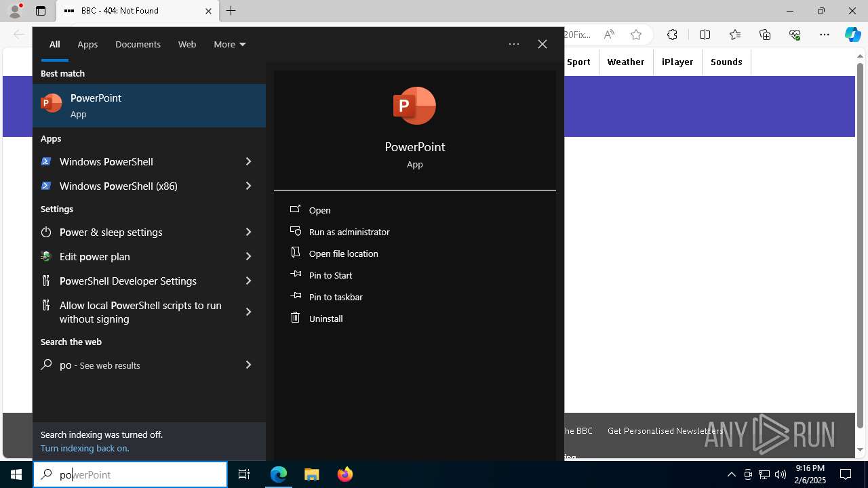Click Power & sleep settings power icon
The image size is (868, 488).
(x=46, y=232)
